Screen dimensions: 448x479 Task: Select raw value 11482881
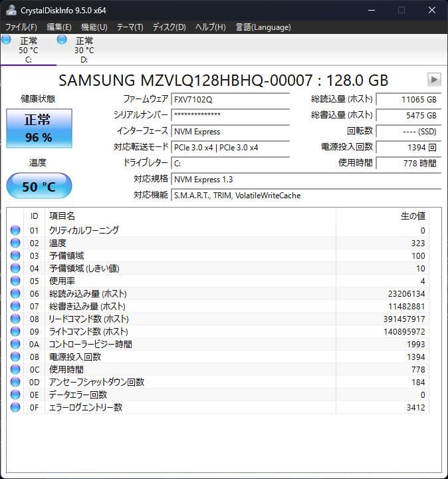point(407,307)
